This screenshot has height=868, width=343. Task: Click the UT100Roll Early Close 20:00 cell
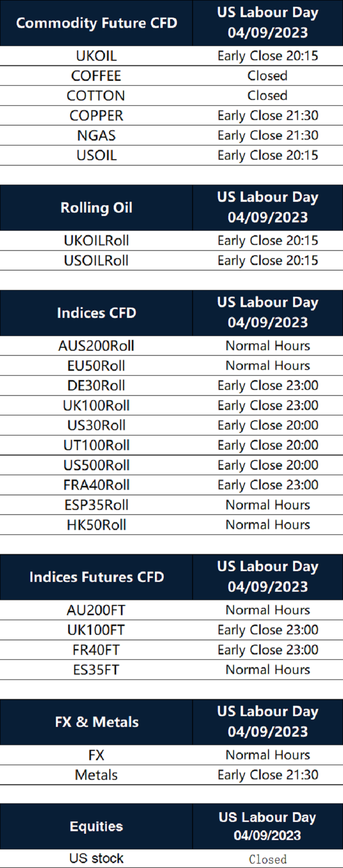click(268, 445)
